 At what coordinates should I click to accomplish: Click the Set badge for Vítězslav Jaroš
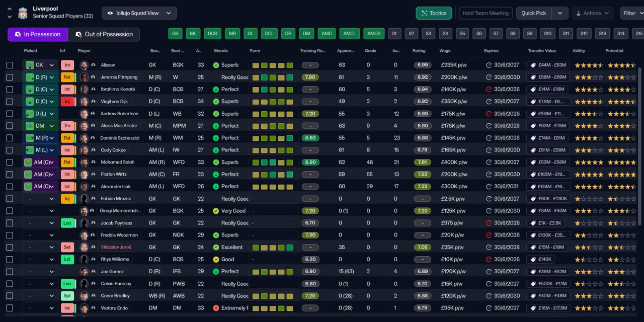(67, 247)
